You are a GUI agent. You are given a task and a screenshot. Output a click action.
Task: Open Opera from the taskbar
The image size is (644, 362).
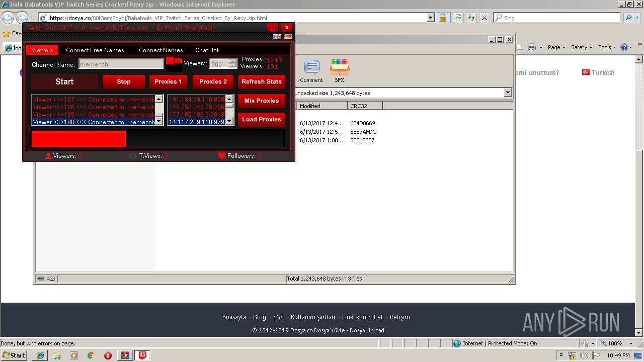point(108,355)
